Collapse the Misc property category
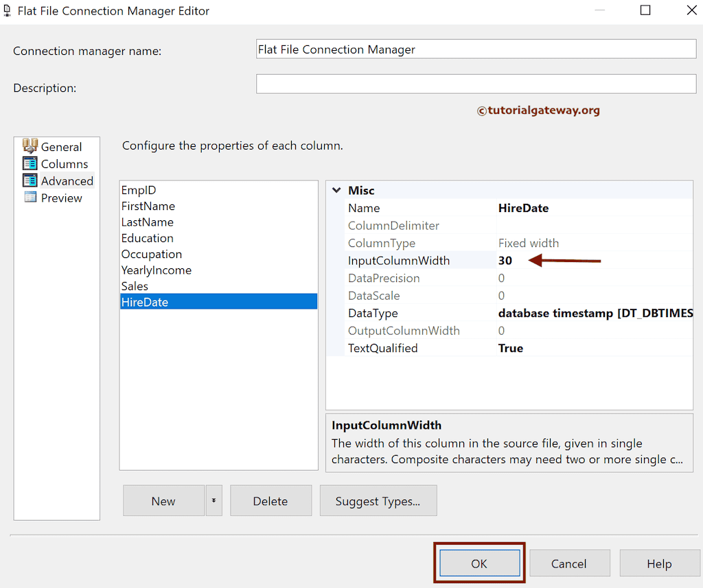The width and height of the screenshot is (703, 588). (336, 190)
